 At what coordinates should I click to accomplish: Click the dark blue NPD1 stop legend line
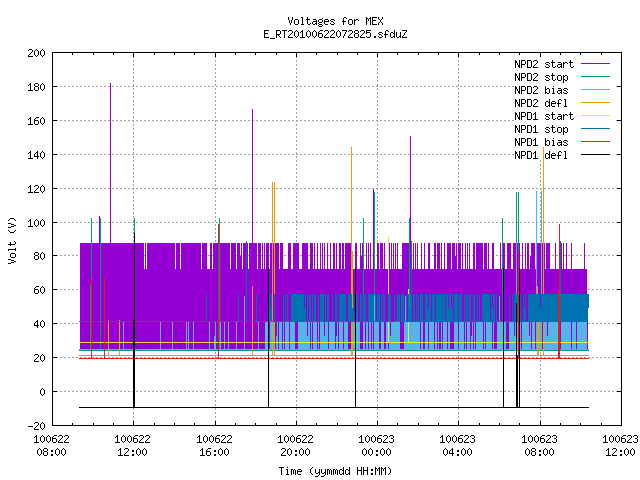pyautogui.click(x=596, y=129)
